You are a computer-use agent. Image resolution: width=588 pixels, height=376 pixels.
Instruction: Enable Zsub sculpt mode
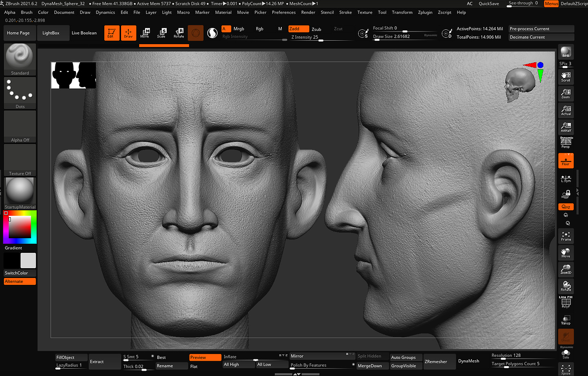317,29
